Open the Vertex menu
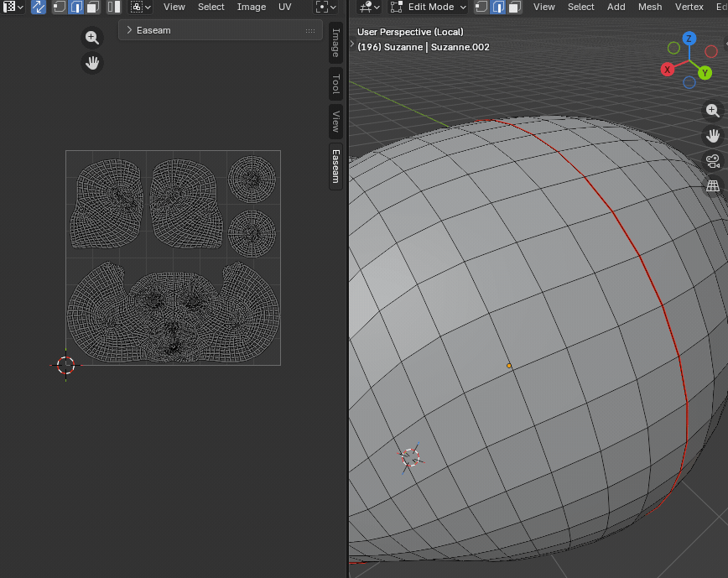728x578 pixels. pos(689,7)
